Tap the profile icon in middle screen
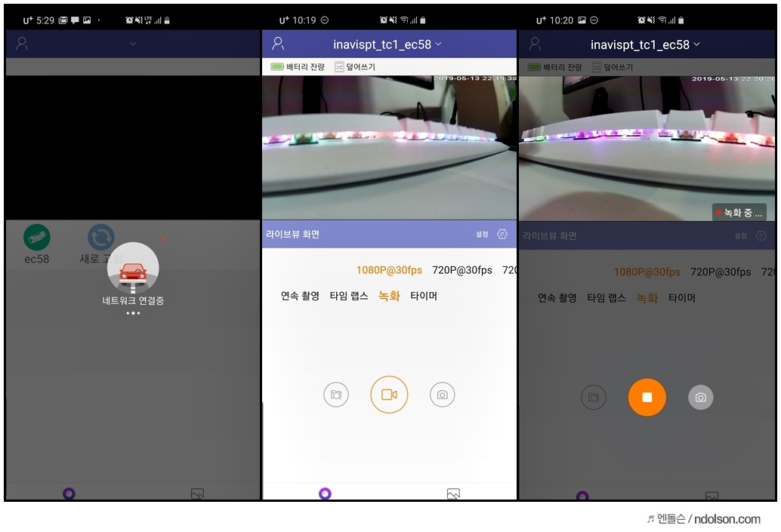This screenshot has width=781, height=532. (278, 44)
